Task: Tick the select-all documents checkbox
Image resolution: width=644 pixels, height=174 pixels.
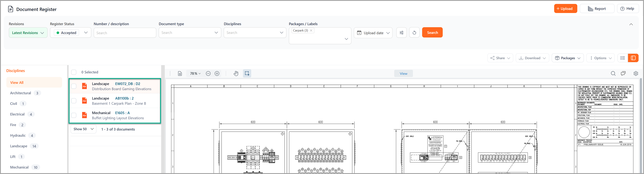Action: pyautogui.click(x=74, y=72)
